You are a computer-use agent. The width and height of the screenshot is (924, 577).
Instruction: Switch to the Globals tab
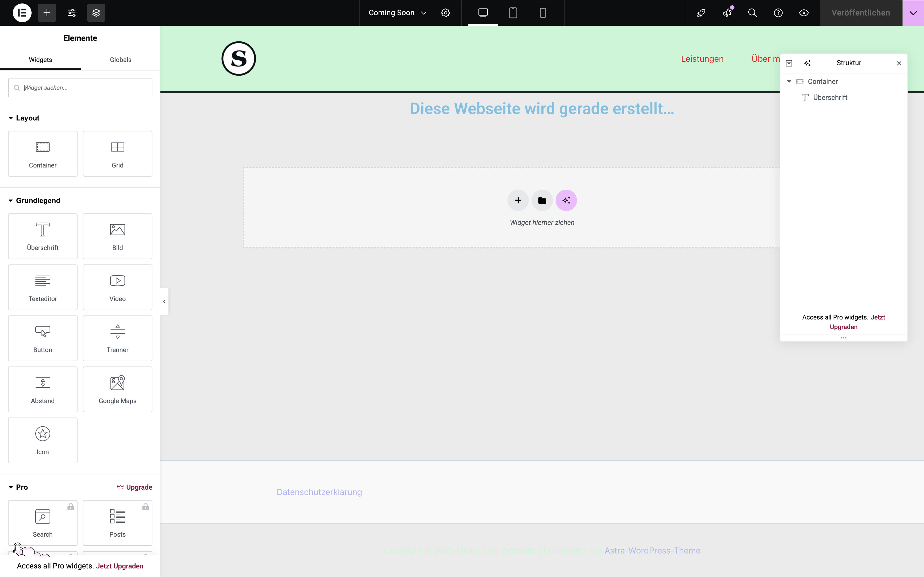click(120, 60)
